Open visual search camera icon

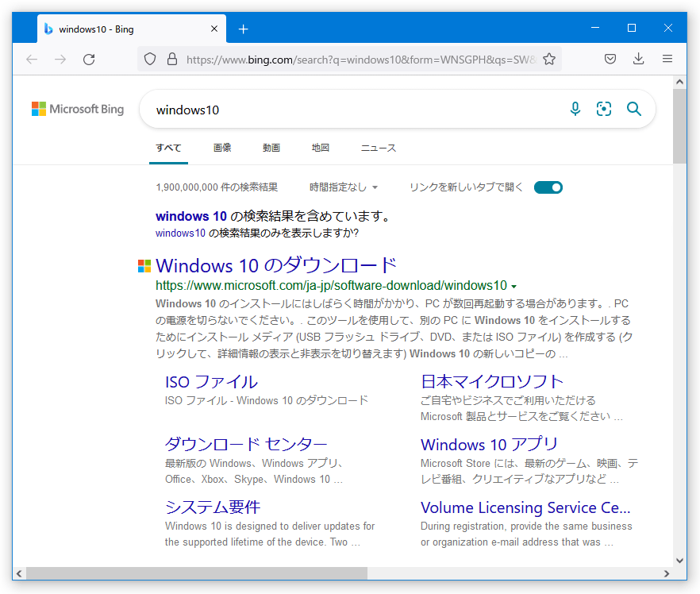coord(604,109)
